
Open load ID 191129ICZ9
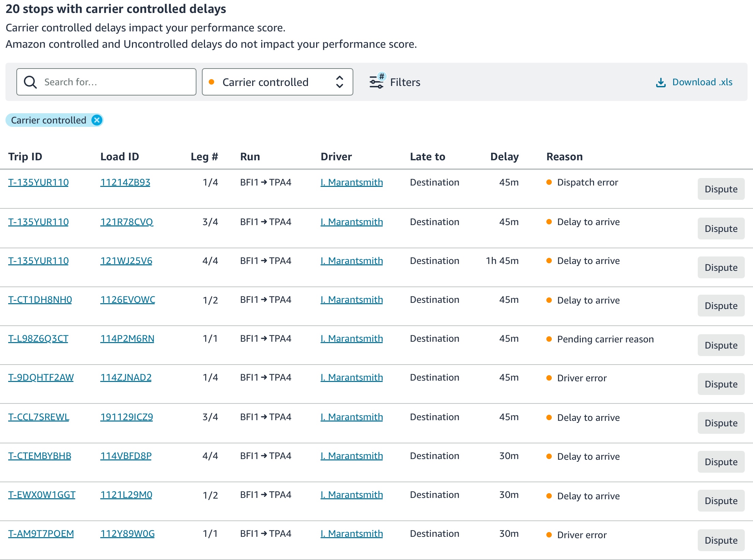(x=126, y=417)
